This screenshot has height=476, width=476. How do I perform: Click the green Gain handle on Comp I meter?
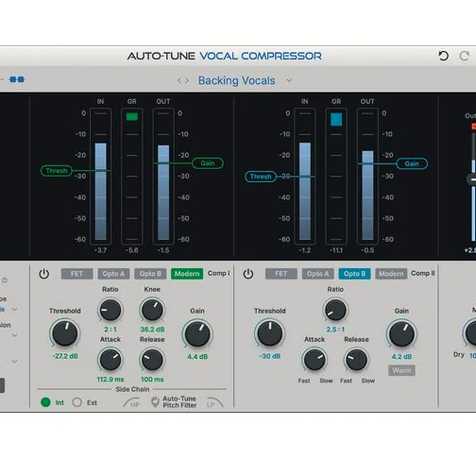(208, 163)
